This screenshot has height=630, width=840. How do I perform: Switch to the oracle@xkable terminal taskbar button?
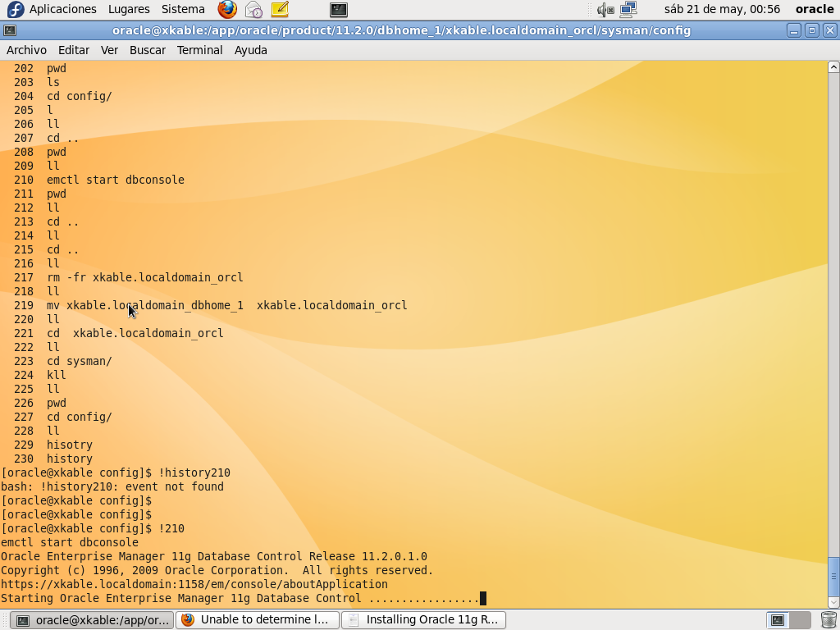tap(92, 620)
